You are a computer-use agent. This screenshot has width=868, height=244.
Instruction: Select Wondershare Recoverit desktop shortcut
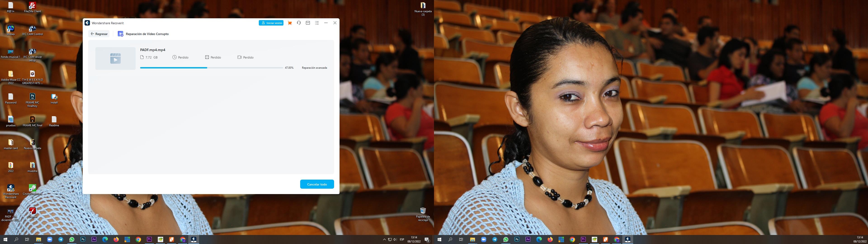(x=11, y=188)
